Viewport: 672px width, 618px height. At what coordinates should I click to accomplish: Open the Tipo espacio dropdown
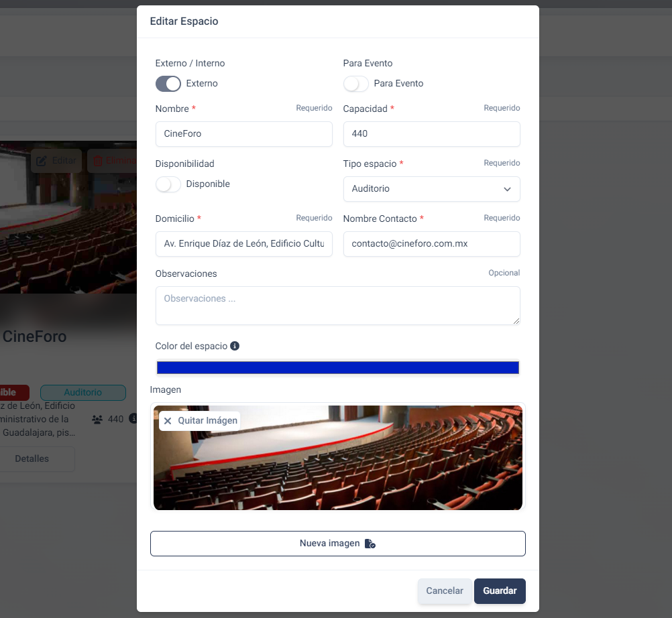(x=431, y=189)
